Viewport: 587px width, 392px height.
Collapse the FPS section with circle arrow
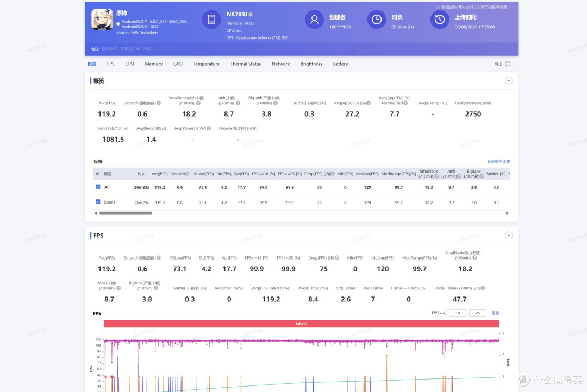[508, 236]
